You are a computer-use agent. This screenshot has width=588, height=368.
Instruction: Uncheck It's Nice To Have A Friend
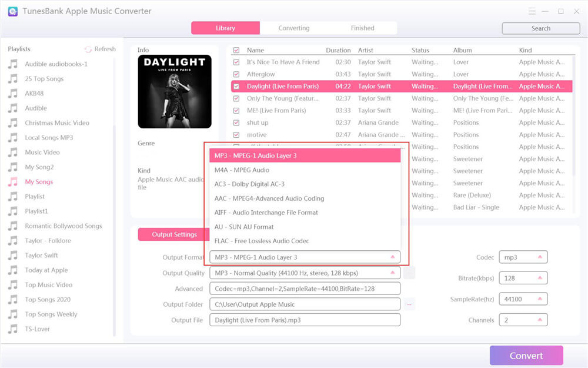236,62
